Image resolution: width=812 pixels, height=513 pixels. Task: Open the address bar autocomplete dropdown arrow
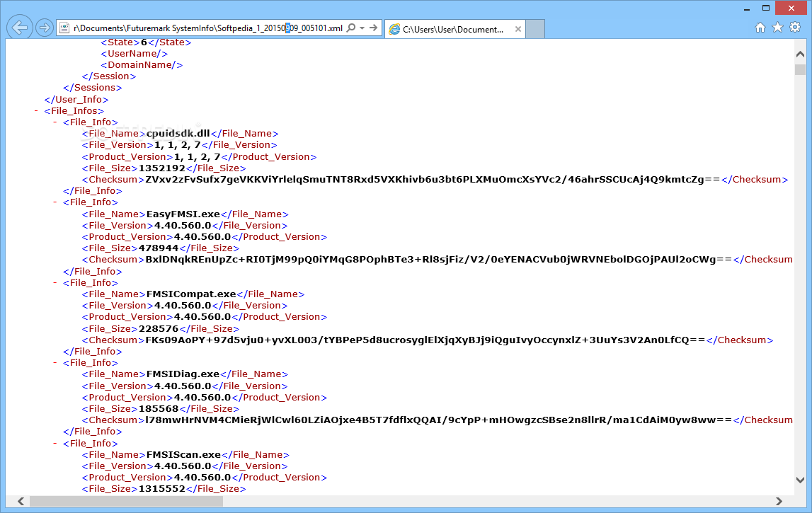coord(362,28)
